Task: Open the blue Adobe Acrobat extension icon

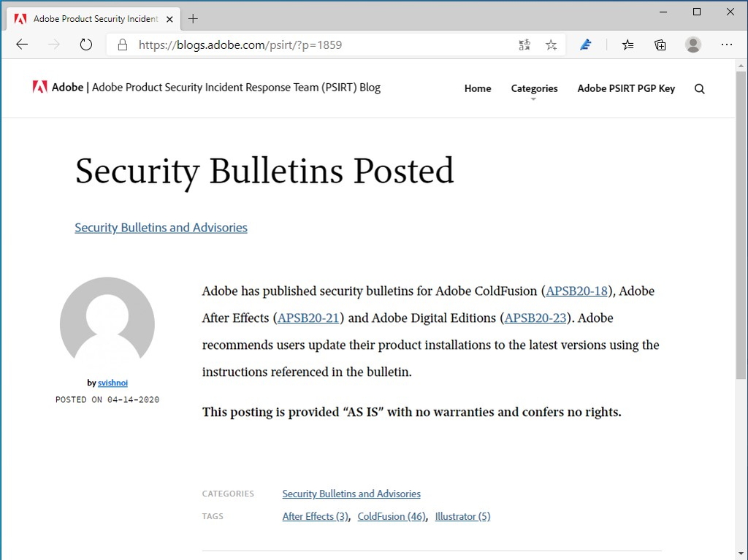Action: [585, 45]
